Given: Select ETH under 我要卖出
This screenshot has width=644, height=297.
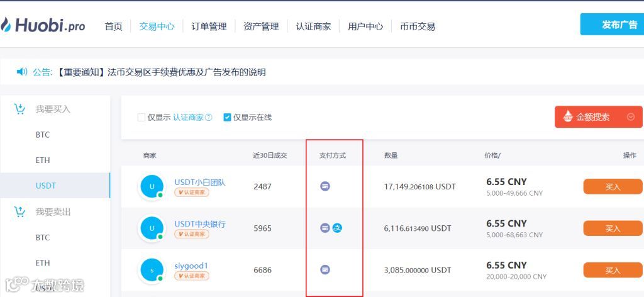Looking at the screenshot, I should click(43, 263).
